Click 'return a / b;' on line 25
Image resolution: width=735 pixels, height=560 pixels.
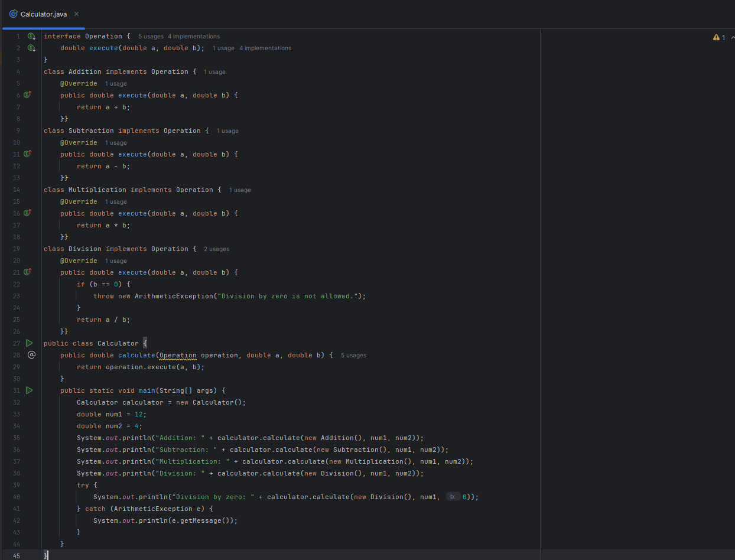[x=103, y=320]
